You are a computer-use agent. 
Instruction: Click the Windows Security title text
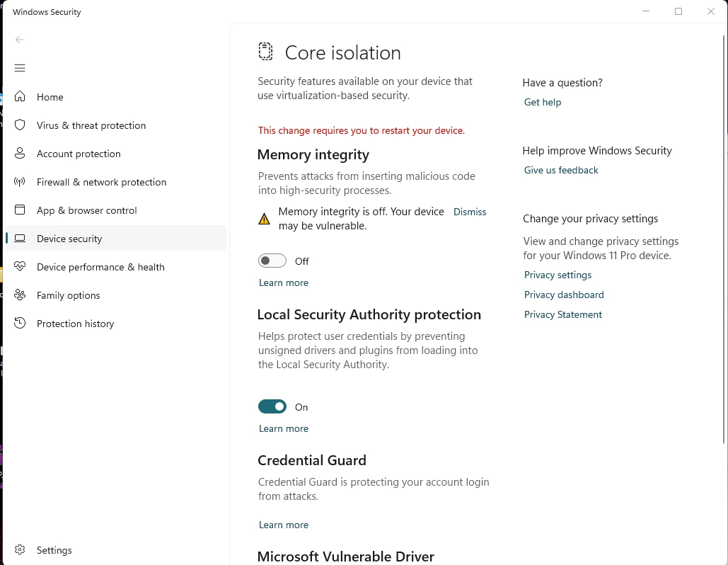click(x=47, y=12)
